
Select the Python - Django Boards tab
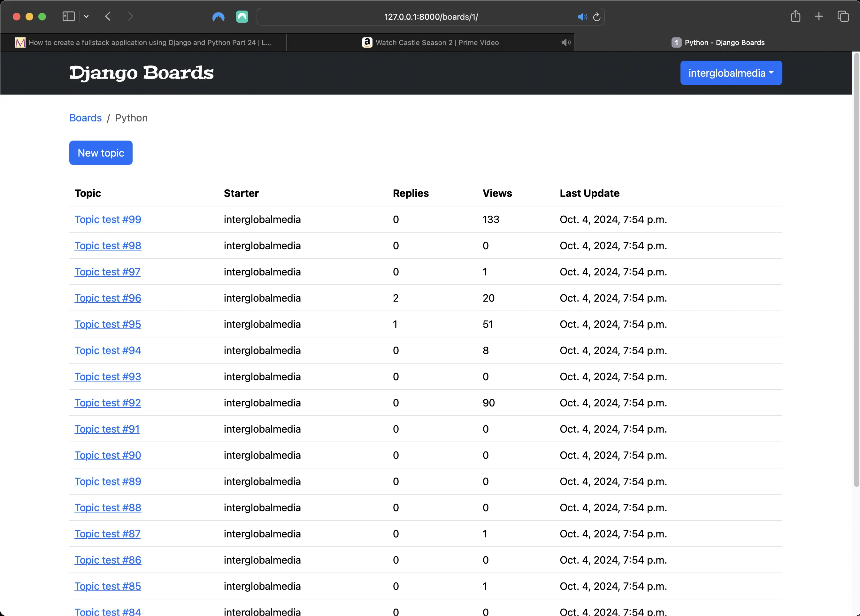point(718,42)
